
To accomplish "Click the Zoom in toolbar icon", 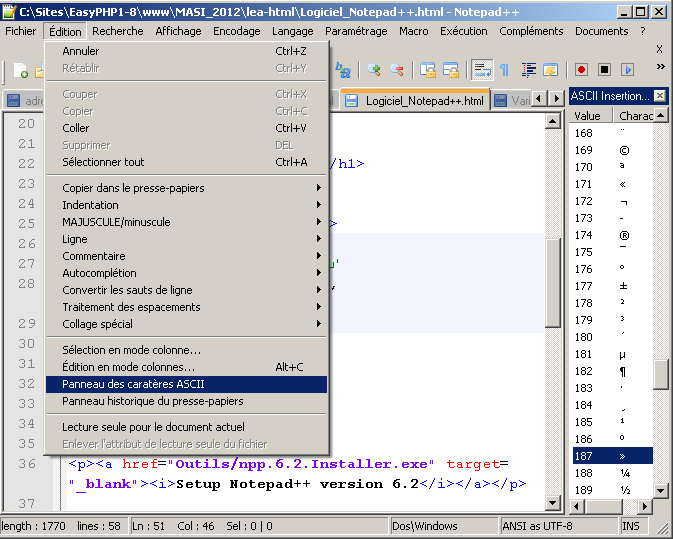I will tap(374, 70).
